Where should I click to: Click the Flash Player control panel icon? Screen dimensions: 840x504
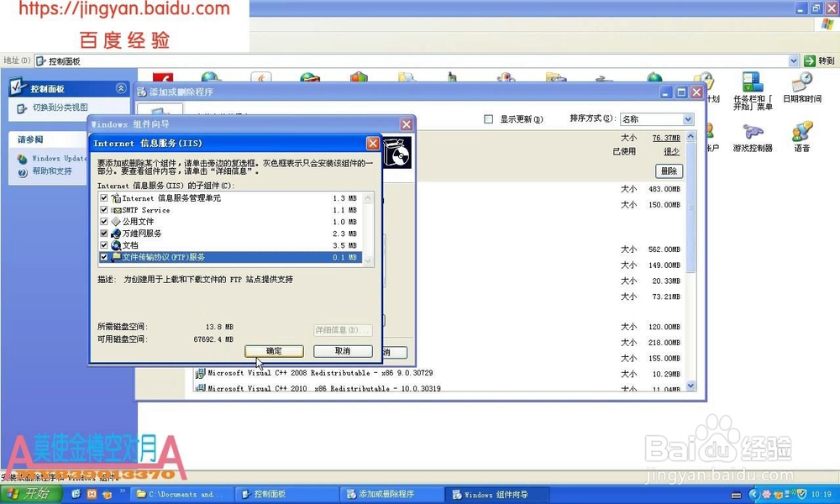pos(163,77)
